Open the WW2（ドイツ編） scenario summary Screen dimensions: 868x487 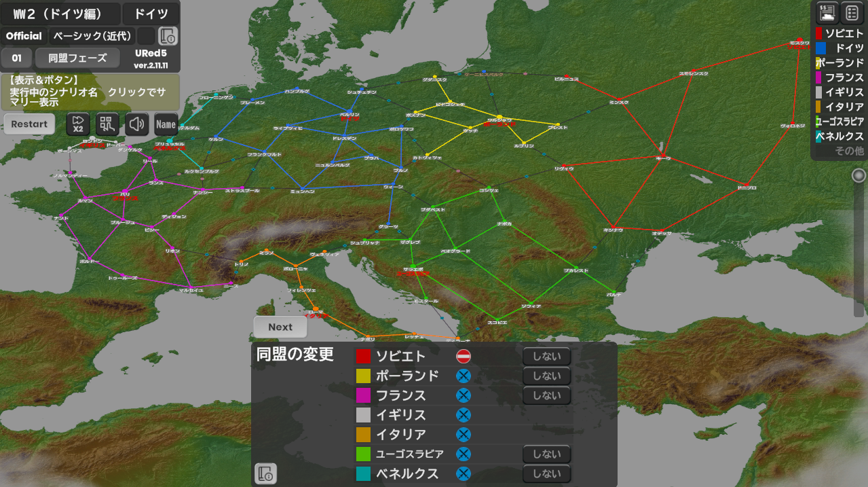point(60,14)
